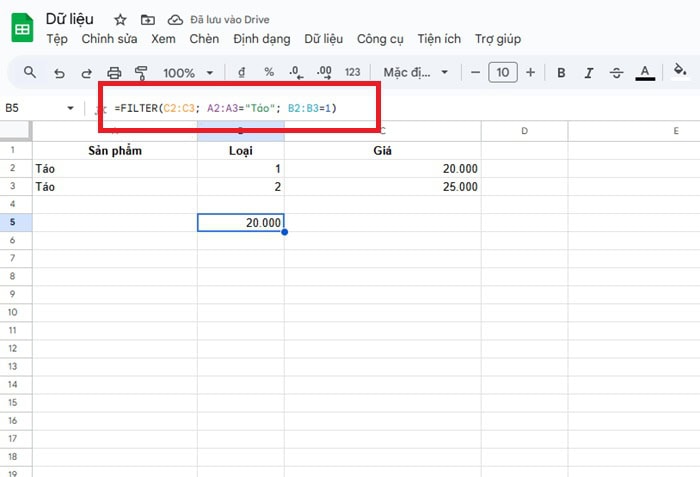The image size is (700, 477).
Task: Click the move to folder icon
Action: tap(148, 20)
